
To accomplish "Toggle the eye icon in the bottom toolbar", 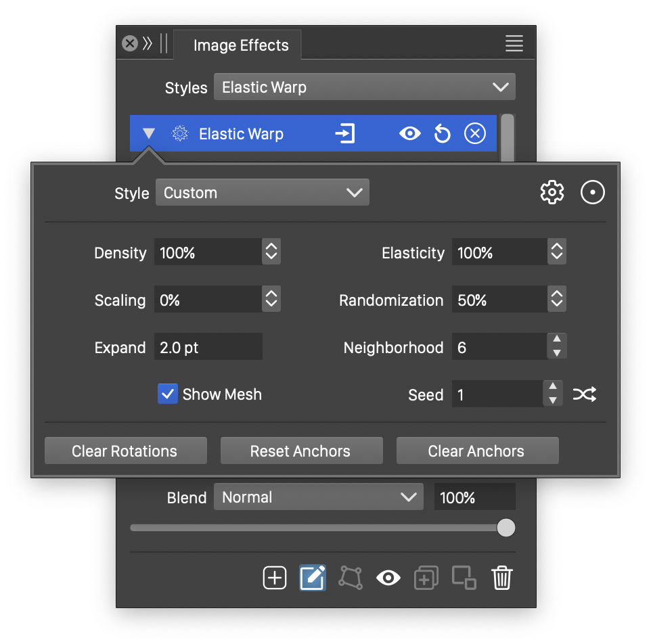I will click(x=388, y=578).
